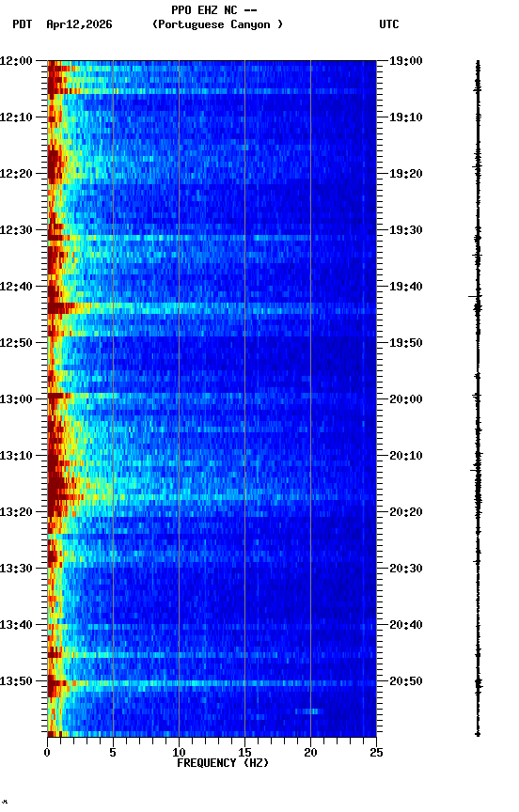Click the '13:50' PDT time label
Viewport: 519px width, 812px height.
(x=16, y=681)
